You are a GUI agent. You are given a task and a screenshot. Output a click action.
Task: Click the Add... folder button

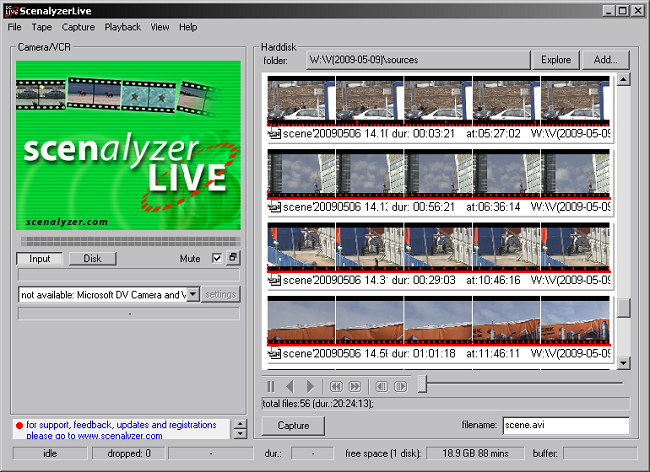tap(606, 60)
